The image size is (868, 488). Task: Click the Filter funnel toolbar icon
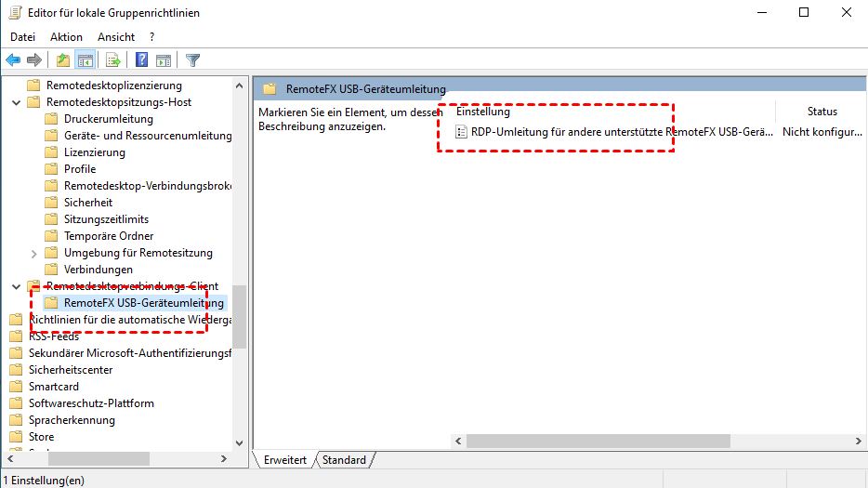(192, 59)
